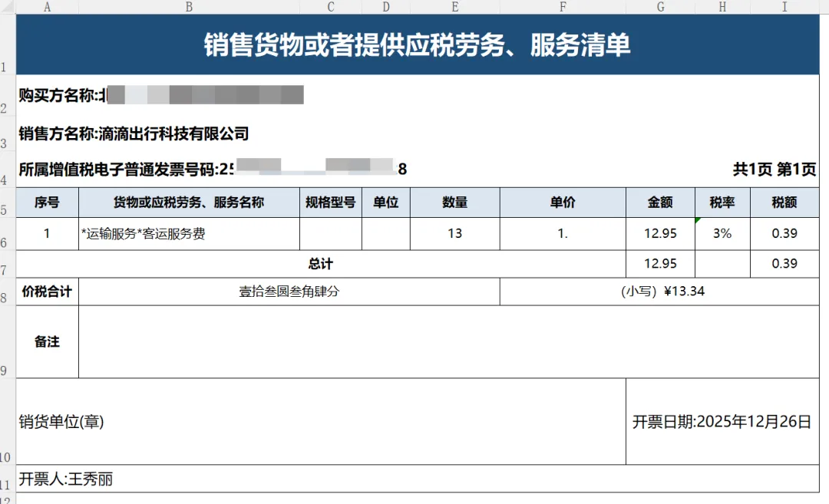Select the 税率 header cell
Image resolution: width=829 pixels, height=504 pixels.
(722, 203)
